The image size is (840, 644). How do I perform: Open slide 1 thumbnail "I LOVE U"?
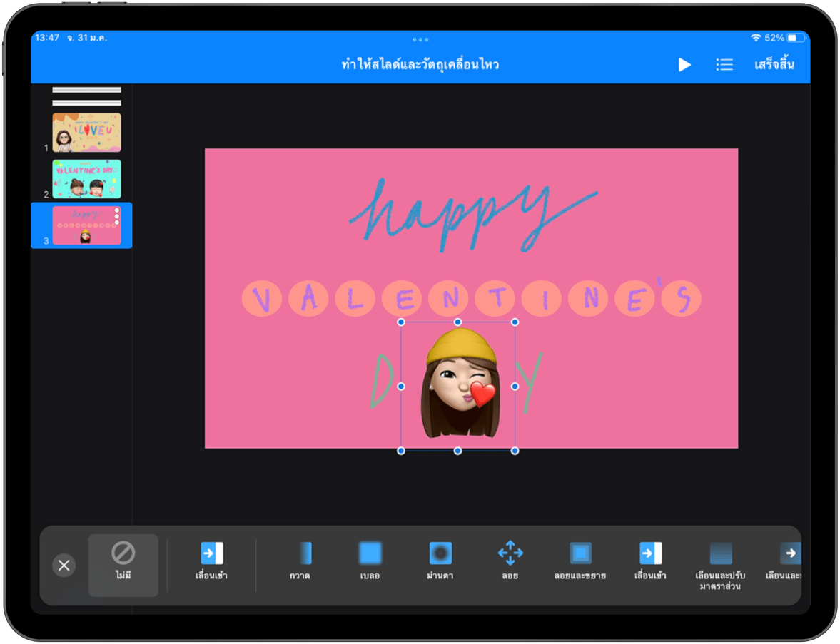tap(86, 133)
